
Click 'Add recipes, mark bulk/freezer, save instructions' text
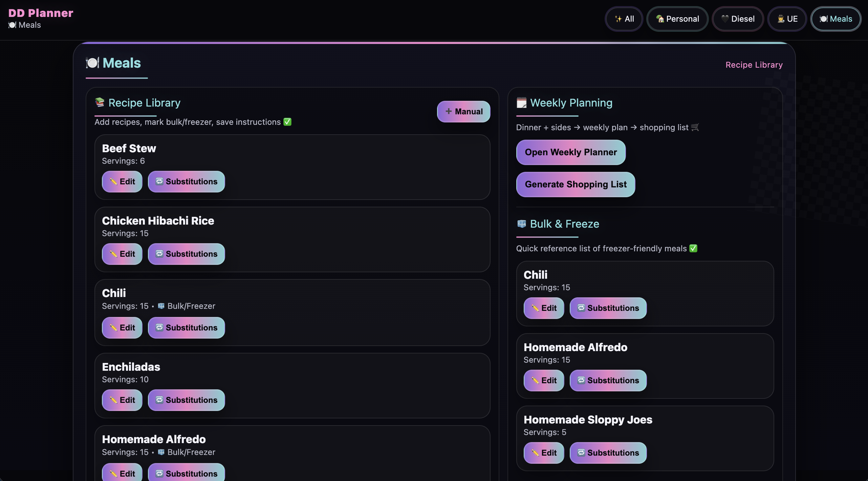click(188, 122)
